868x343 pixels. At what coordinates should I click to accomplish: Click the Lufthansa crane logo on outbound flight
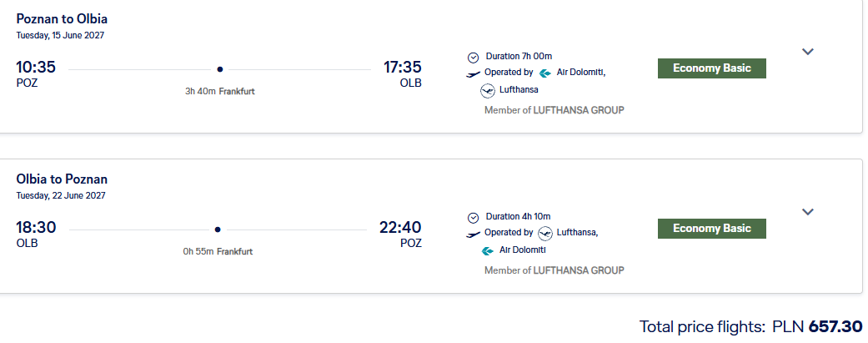click(x=488, y=90)
